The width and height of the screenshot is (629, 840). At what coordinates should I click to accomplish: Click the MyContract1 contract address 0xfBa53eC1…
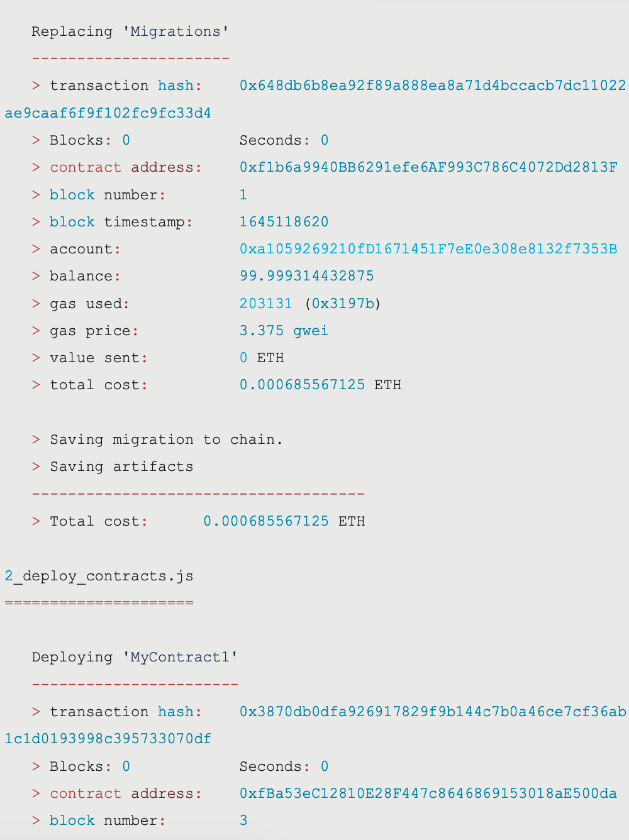pos(428,793)
